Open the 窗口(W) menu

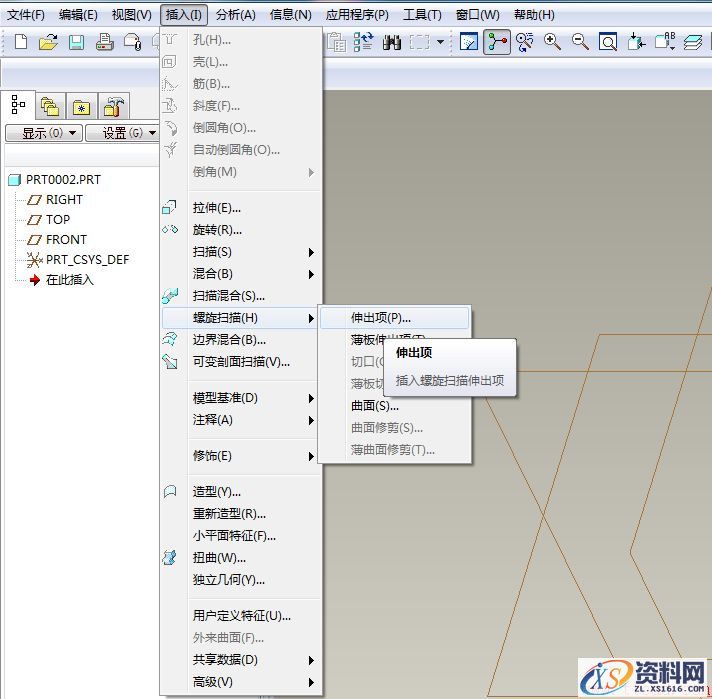pos(478,15)
